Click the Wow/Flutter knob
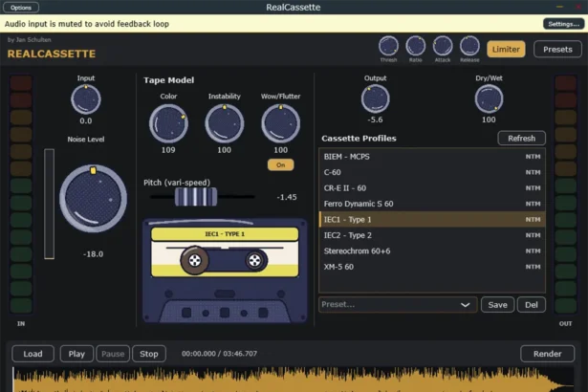This screenshot has height=392, width=588. (x=280, y=123)
